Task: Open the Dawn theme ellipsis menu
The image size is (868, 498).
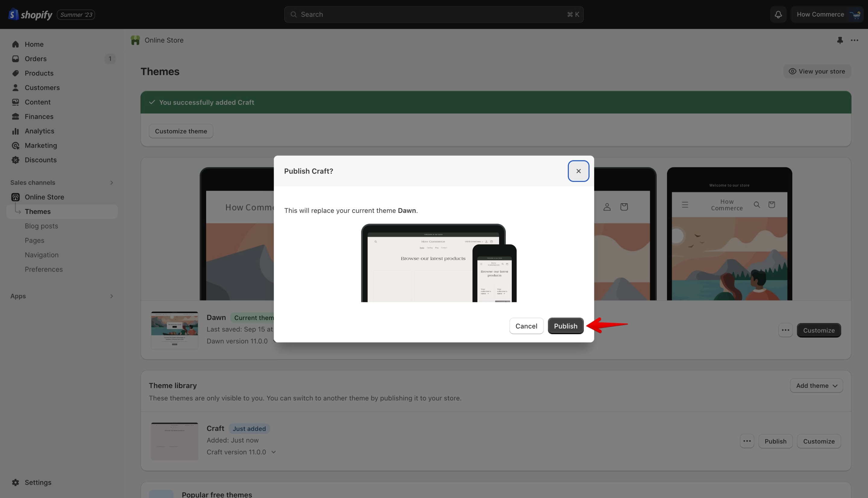Action: (785, 330)
